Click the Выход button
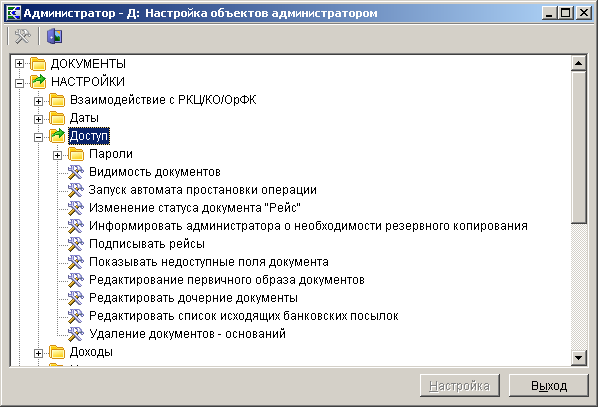Image resolution: width=598 pixels, height=407 pixels. (549, 386)
